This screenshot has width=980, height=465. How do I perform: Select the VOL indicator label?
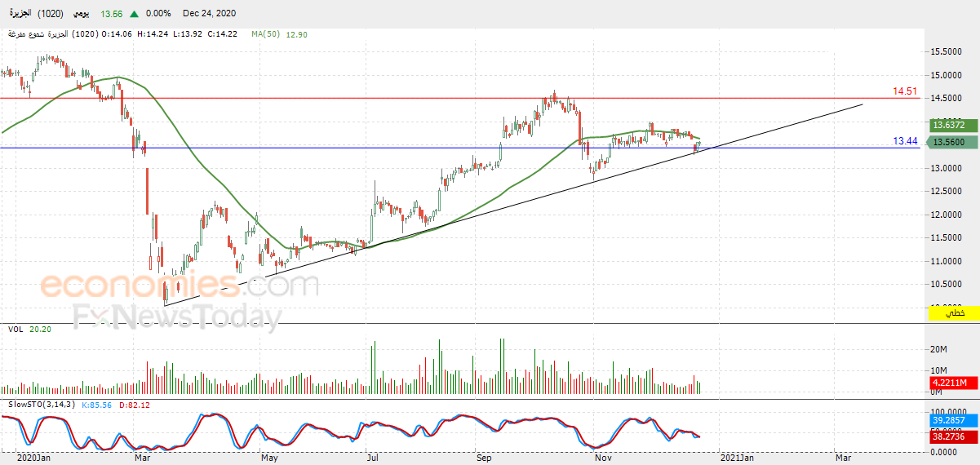click(x=15, y=329)
